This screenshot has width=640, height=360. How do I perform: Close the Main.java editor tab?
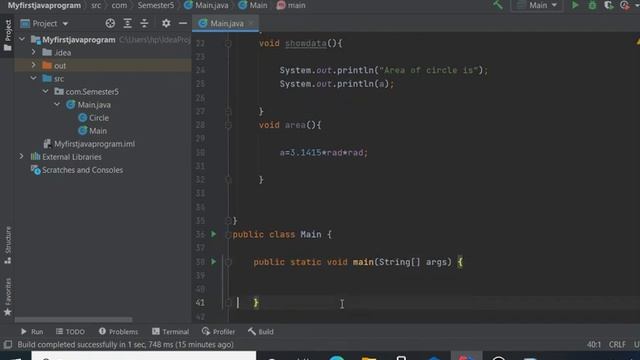tap(252, 24)
